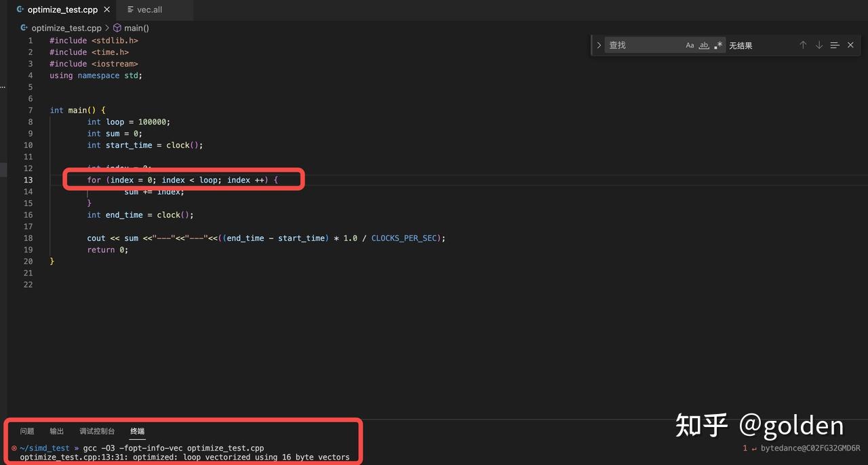The height and width of the screenshot is (465, 868).
Task: Open the 输出 panel tab
Action: (57, 431)
